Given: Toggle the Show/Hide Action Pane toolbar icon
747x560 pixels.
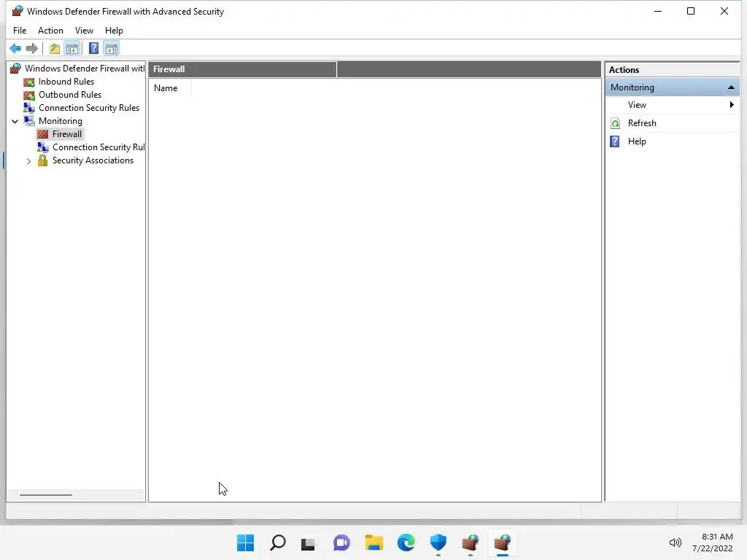Looking at the screenshot, I should pyautogui.click(x=111, y=48).
